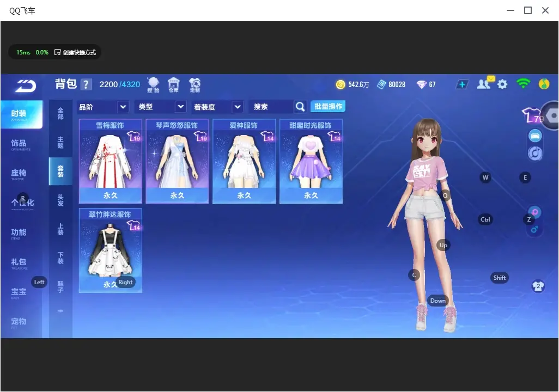Maximize the QQ飞车 window

pos(528,11)
